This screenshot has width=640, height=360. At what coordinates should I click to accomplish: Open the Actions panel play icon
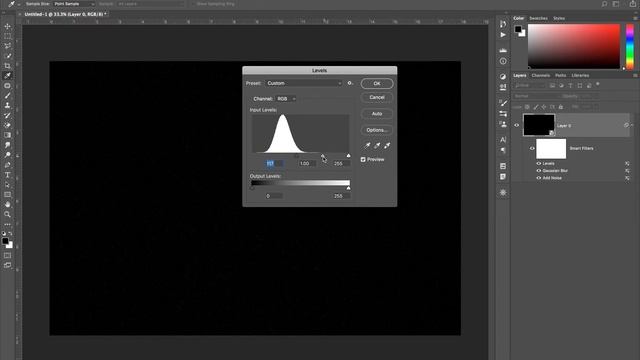(503, 35)
